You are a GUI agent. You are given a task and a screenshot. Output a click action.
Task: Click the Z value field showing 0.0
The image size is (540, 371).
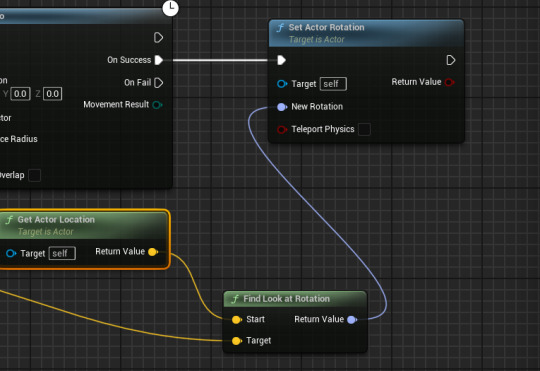(52, 94)
